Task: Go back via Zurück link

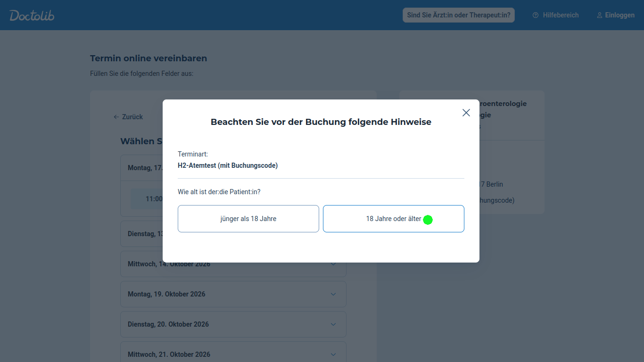Action: [x=128, y=117]
